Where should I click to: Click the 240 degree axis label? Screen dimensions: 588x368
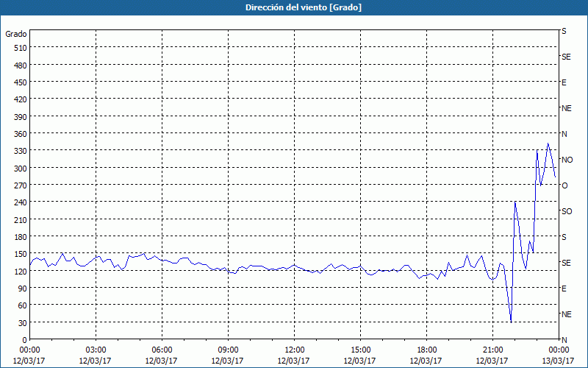pyautogui.click(x=21, y=202)
